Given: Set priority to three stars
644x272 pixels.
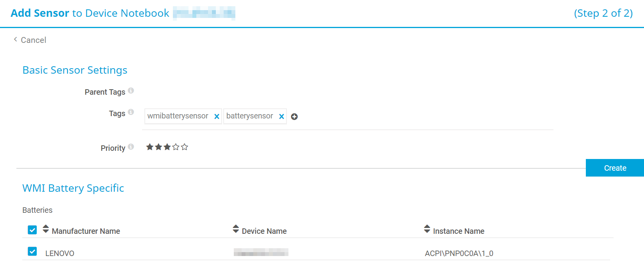Looking at the screenshot, I should pos(167,147).
